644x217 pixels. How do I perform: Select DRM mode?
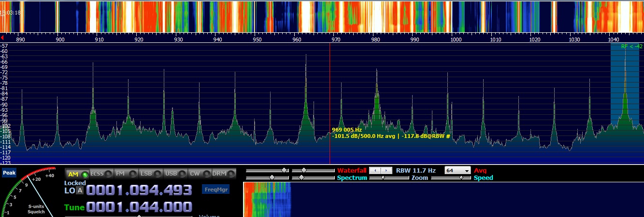pyautogui.click(x=224, y=174)
